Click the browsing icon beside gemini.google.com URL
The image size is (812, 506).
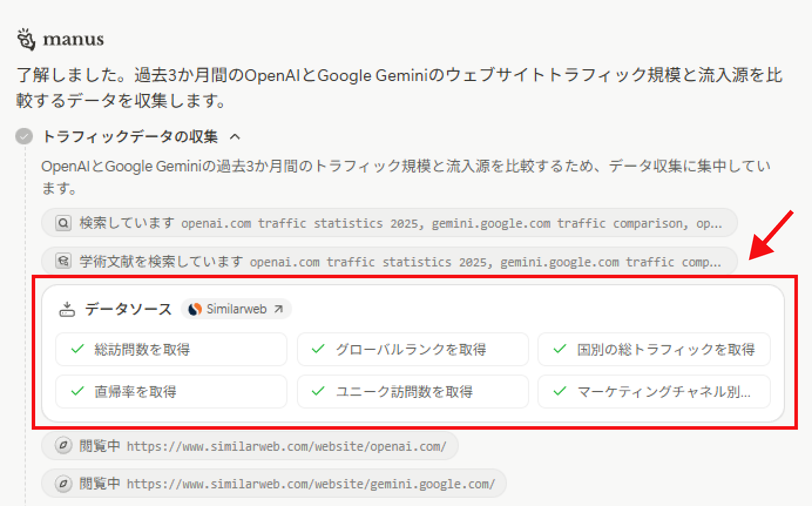click(63, 484)
